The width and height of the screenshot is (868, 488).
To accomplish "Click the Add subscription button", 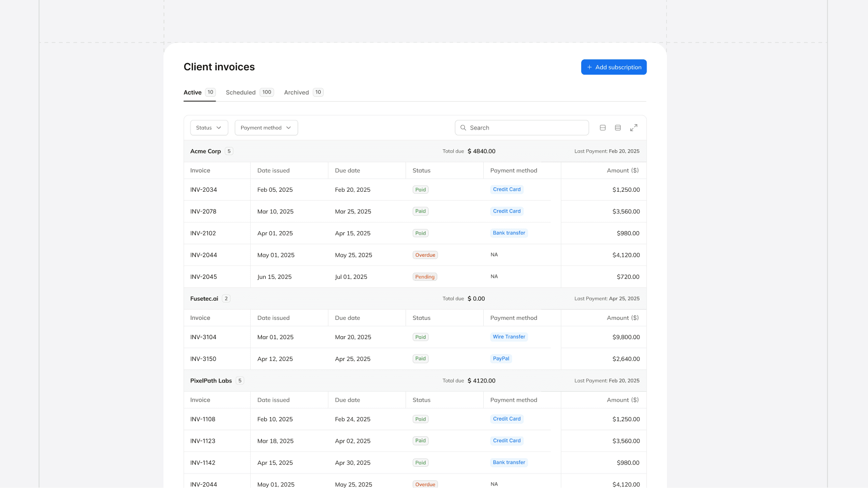I will tap(614, 67).
